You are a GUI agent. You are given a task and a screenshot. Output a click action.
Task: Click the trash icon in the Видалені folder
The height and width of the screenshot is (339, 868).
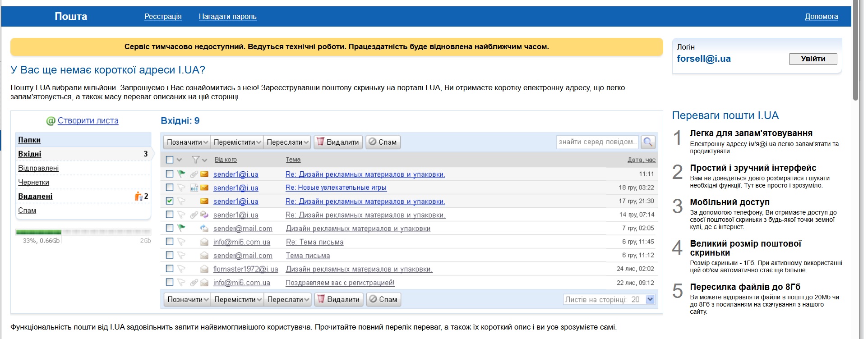pyautogui.click(x=139, y=196)
